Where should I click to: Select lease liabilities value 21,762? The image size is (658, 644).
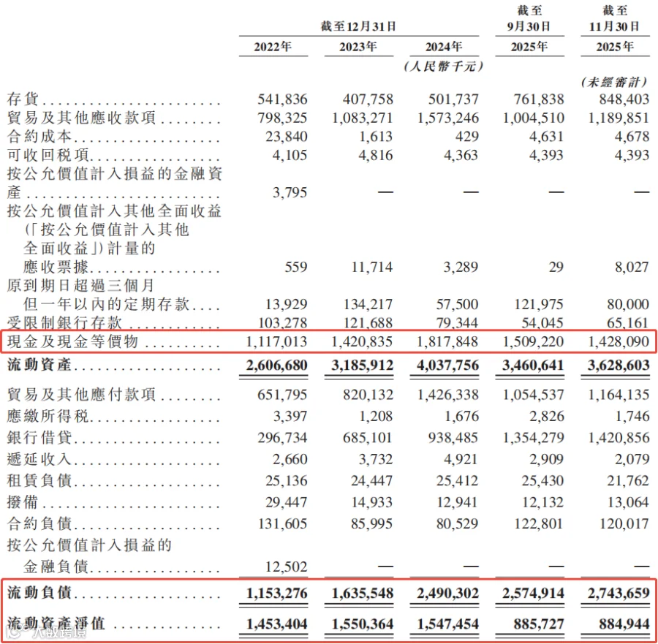click(x=628, y=480)
